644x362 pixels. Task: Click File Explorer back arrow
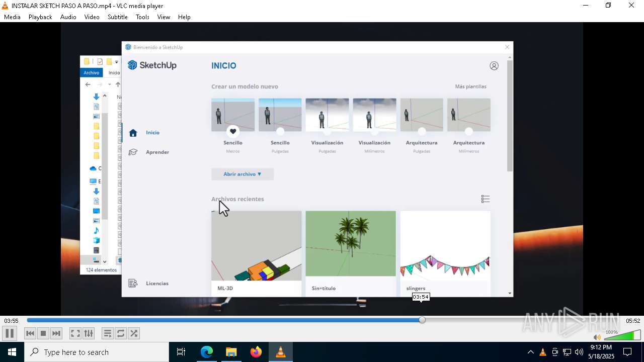(88, 84)
